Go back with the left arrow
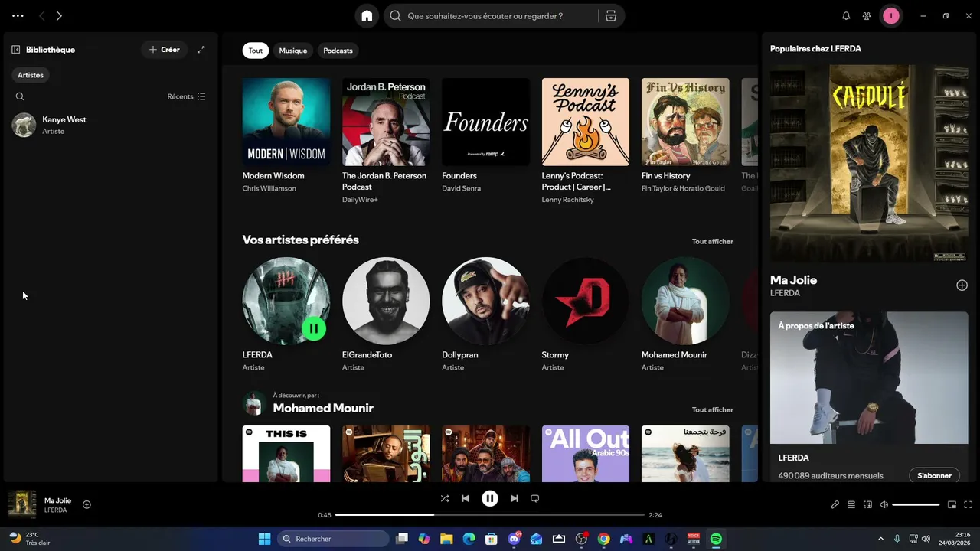This screenshot has width=980, height=551. coord(41,15)
